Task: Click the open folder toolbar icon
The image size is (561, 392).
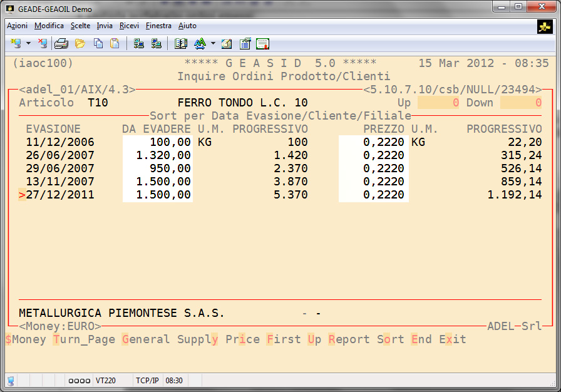Action: coord(80,44)
